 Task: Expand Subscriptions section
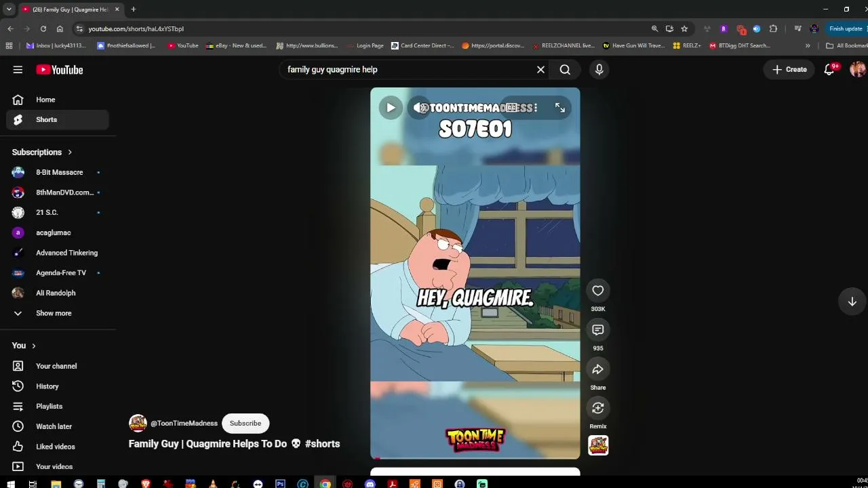click(42, 152)
